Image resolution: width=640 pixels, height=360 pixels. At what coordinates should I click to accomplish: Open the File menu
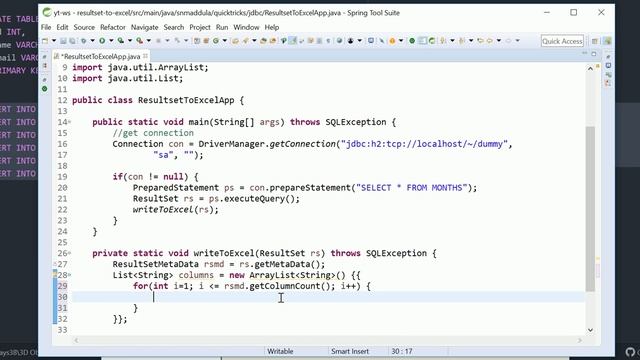(46, 27)
